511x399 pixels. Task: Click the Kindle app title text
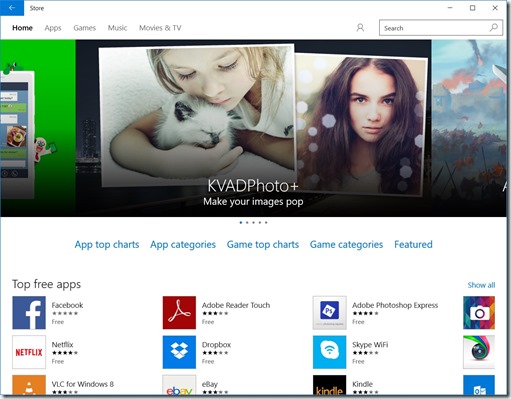(362, 384)
